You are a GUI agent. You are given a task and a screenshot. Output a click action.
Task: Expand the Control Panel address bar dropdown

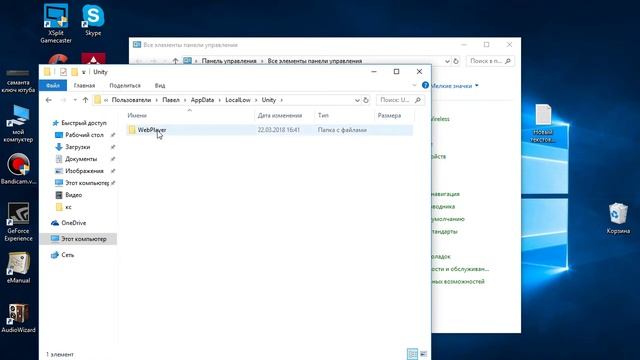click(447, 61)
